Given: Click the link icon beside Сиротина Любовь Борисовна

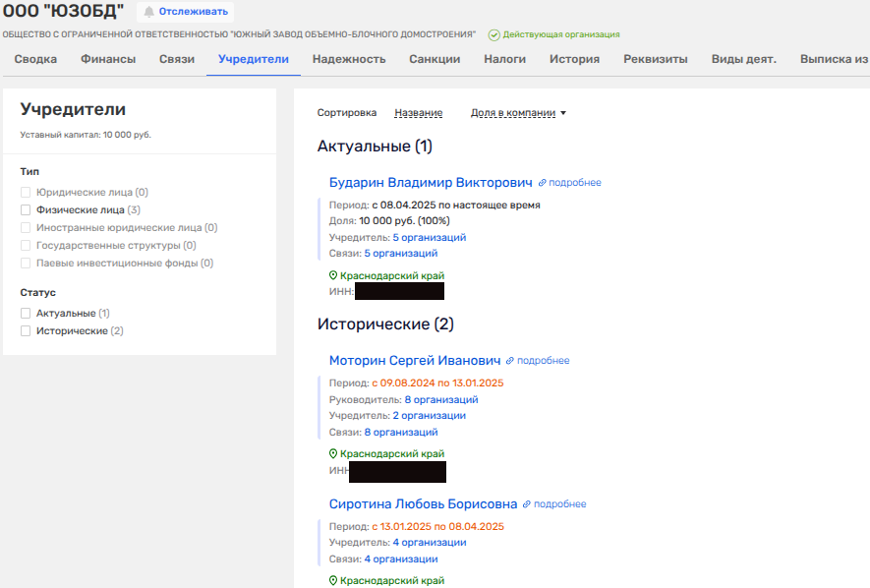Looking at the screenshot, I should (x=527, y=504).
